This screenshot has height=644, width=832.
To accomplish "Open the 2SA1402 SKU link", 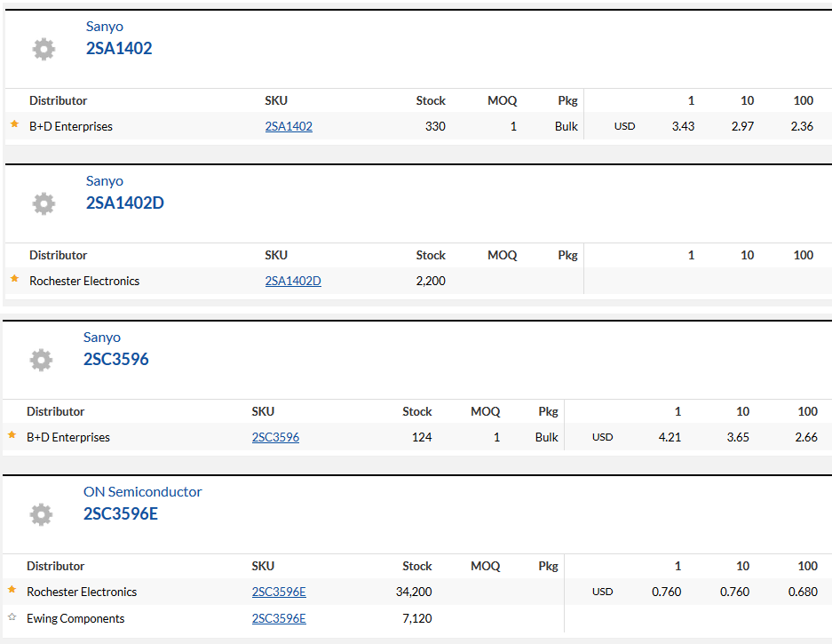I will [289, 126].
